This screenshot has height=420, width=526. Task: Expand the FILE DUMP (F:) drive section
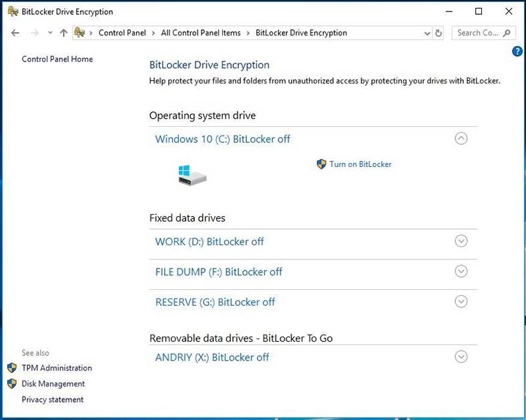point(461,271)
